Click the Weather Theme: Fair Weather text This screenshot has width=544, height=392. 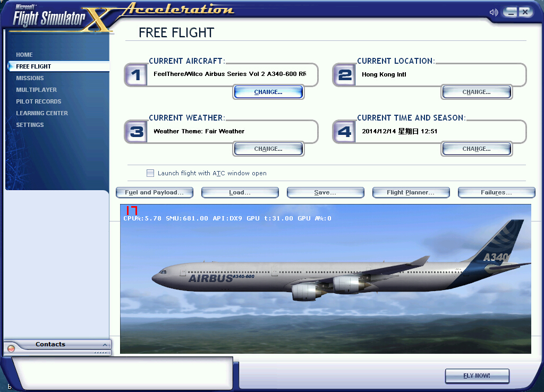point(199,131)
